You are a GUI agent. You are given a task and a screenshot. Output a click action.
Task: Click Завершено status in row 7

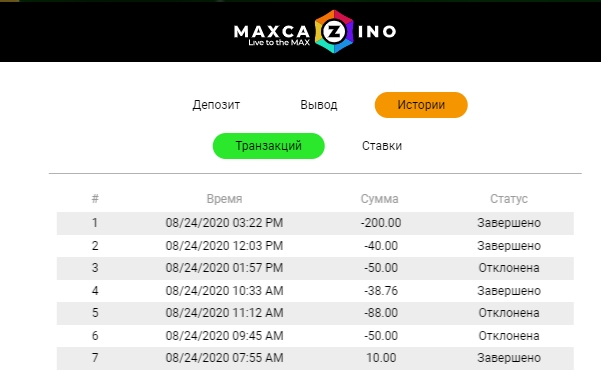(x=509, y=358)
